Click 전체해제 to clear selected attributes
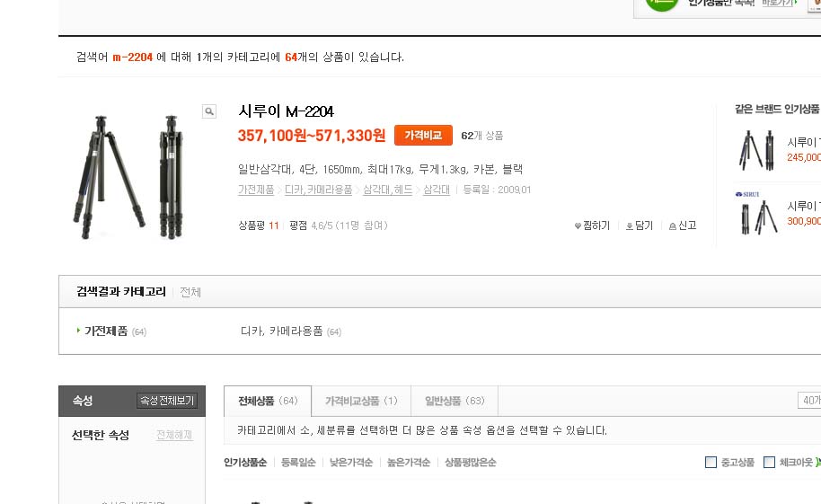 pyautogui.click(x=174, y=435)
